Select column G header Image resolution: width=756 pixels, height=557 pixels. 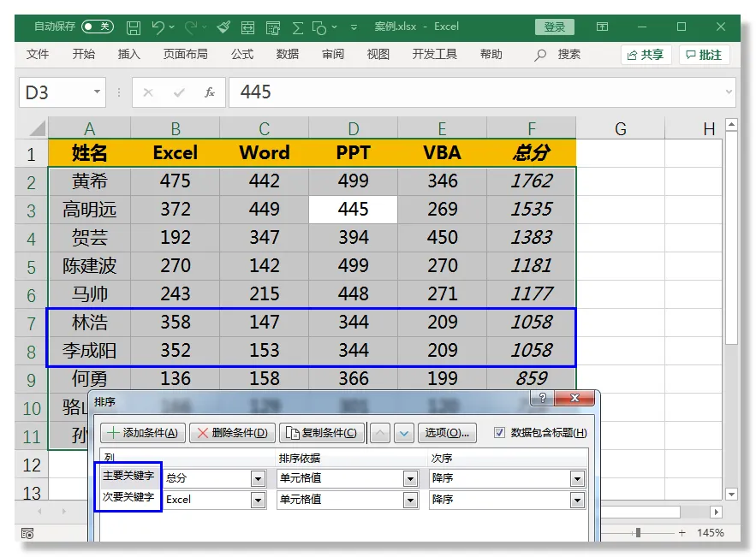point(621,128)
